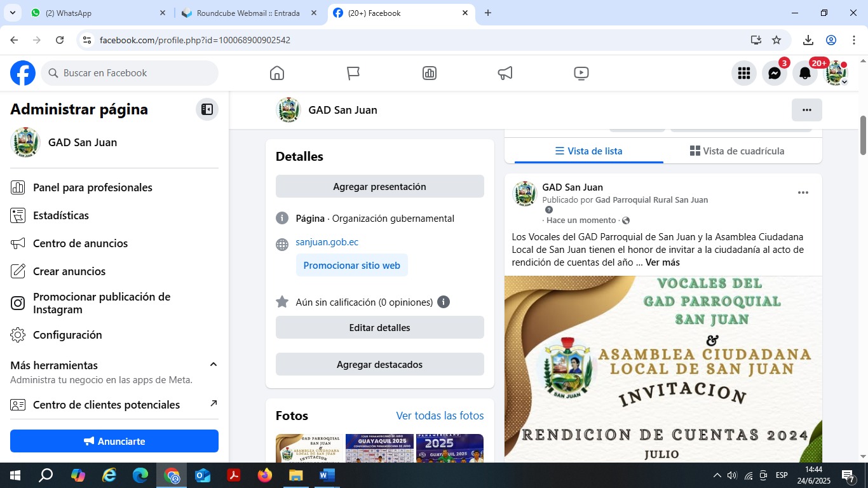Click the Ads megaphone icon in top bar
The height and width of the screenshot is (488, 868).
505,73
